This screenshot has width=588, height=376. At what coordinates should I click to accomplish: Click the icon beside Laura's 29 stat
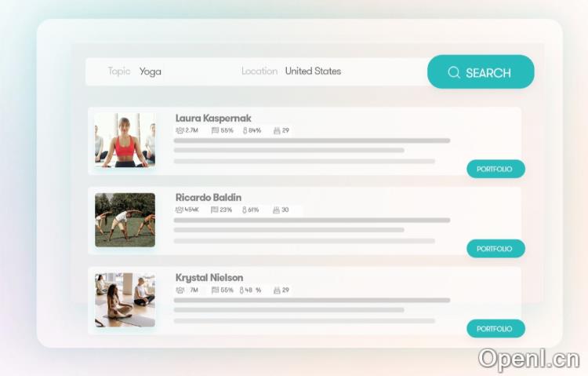277,131
